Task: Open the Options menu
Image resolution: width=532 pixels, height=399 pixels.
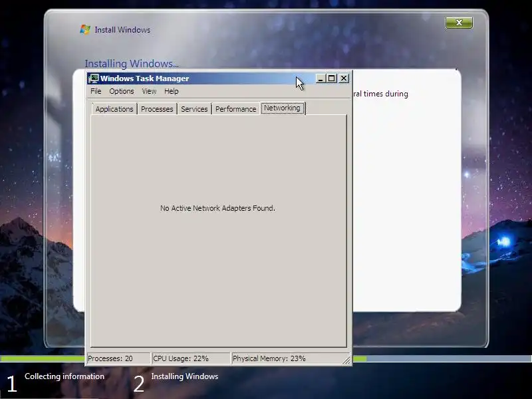Action: click(122, 91)
